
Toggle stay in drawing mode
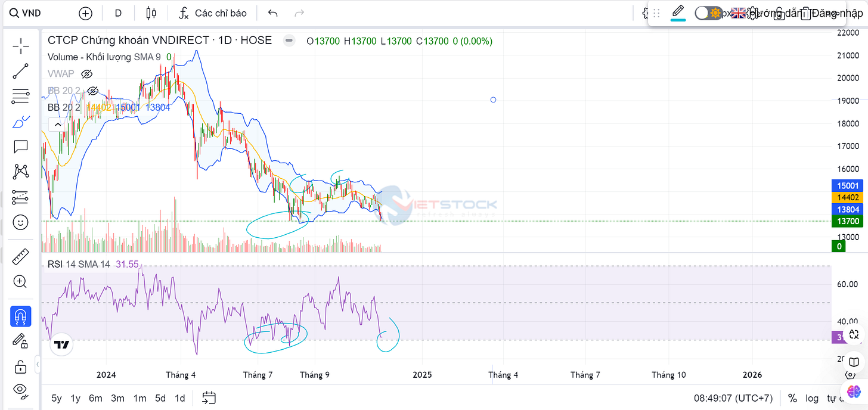pyautogui.click(x=21, y=341)
